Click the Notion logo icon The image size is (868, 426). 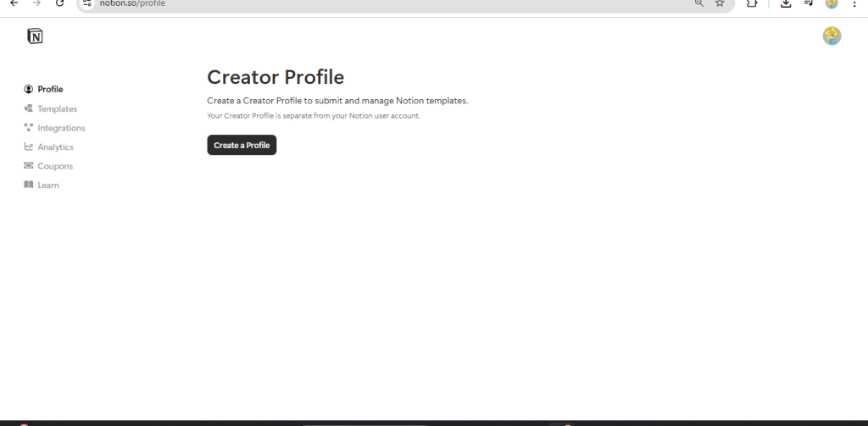pyautogui.click(x=35, y=36)
